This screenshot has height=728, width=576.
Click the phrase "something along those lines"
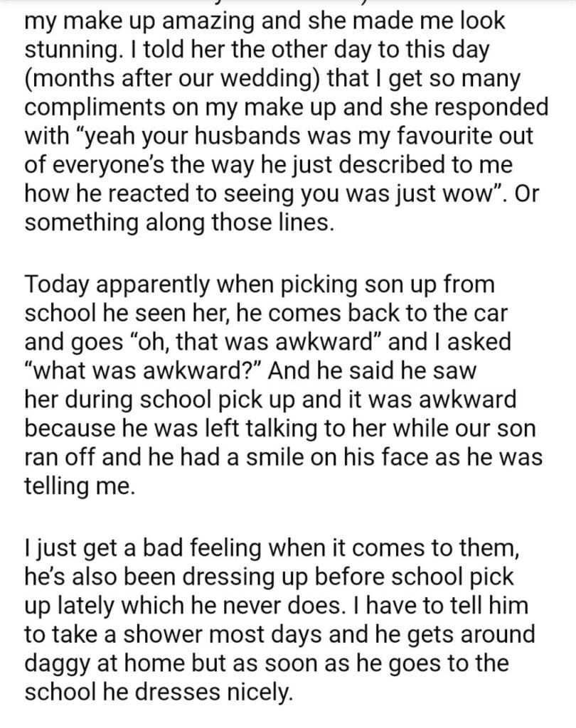click(178, 223)
